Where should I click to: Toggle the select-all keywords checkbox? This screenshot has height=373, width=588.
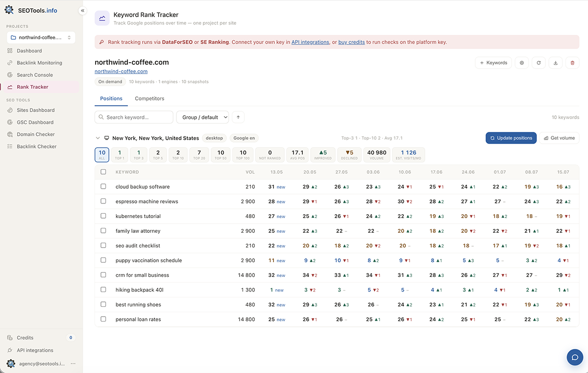(x=103, y=172)
